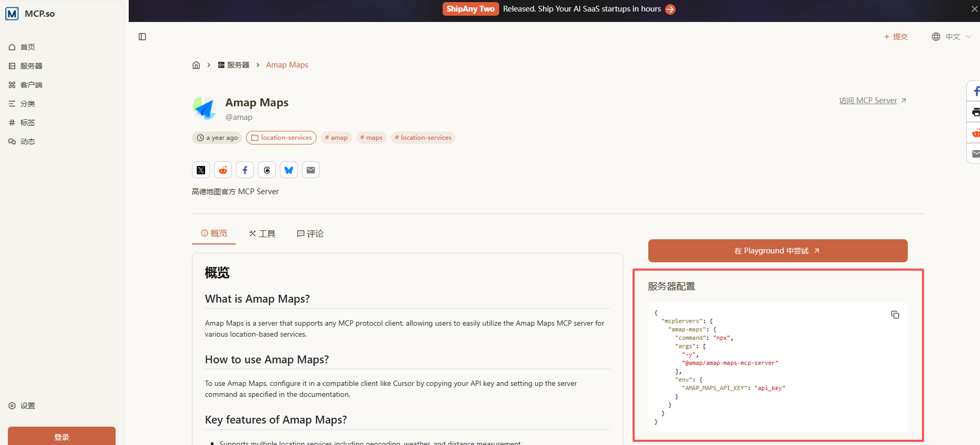Viewport: 980px width, 445px height.
Task: Share on Facebook icon in share row
Action: tap(245, 170)
